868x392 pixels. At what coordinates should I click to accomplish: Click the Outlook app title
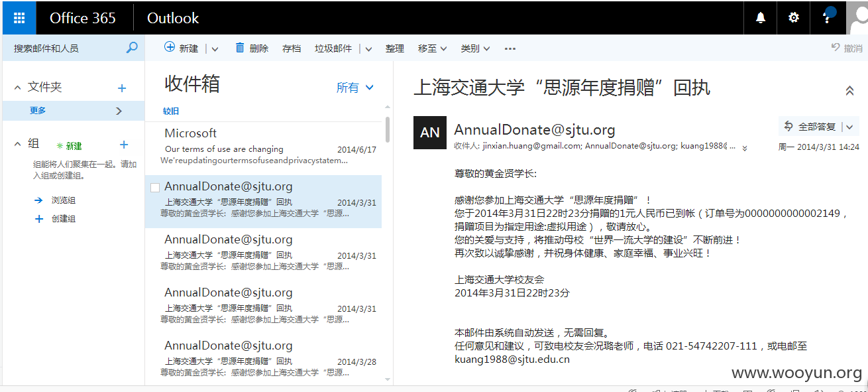[173, 18]
